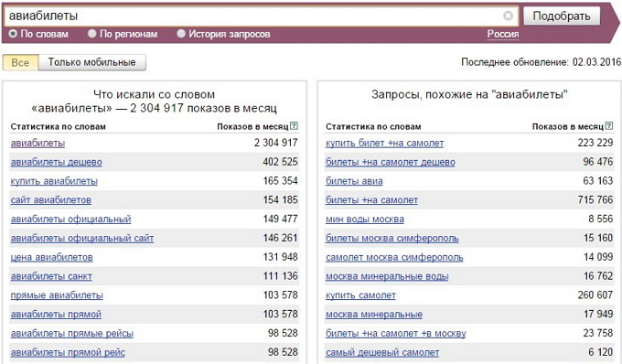Clear the search field with the X icon
The image size is (622, 364).
[x=508, y=16]
